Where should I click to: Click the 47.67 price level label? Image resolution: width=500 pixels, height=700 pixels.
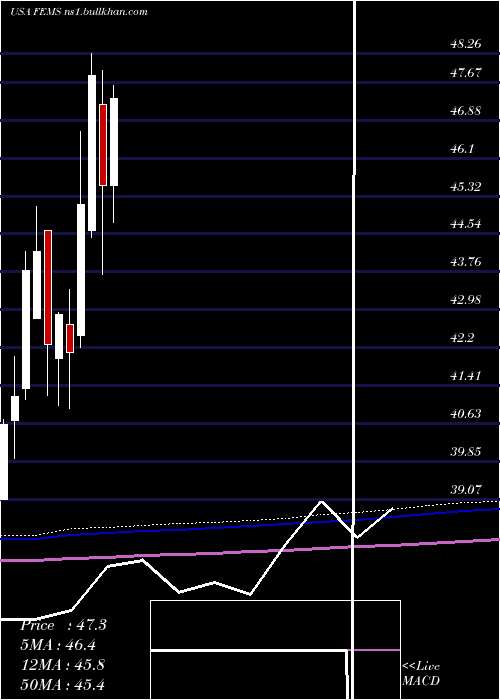[x=466, y=73]
